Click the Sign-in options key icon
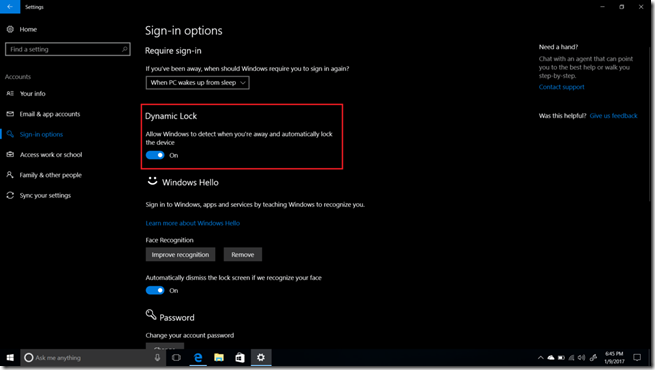 click(10, 134)
